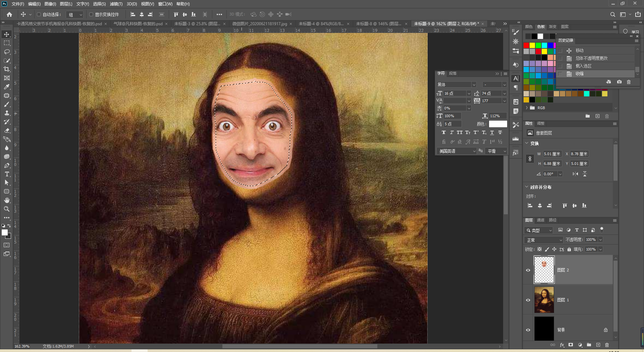Open the 滤镜(T) menu
Viewport: 644px width, 352px height.
tap(116, 4)
